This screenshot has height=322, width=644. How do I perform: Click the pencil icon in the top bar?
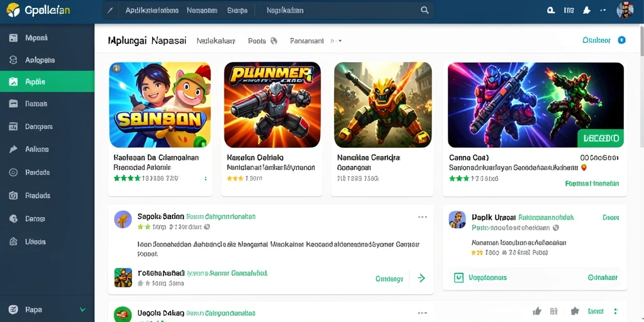(x=109, y=10)
